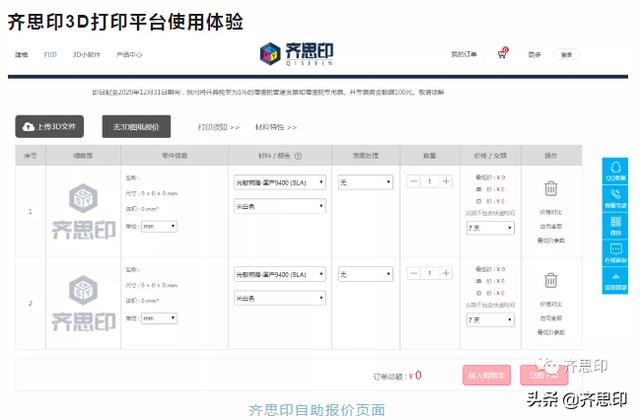Delete row 2 with the trash icon

pos(551,280)
